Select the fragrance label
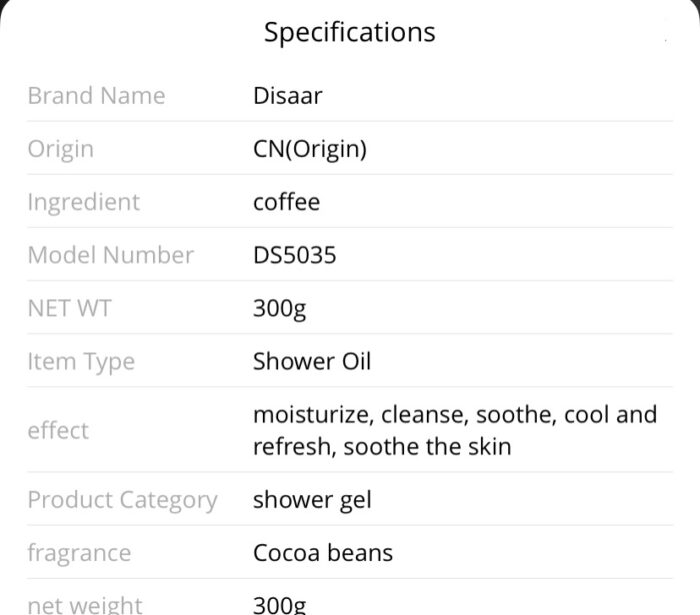 79,553
